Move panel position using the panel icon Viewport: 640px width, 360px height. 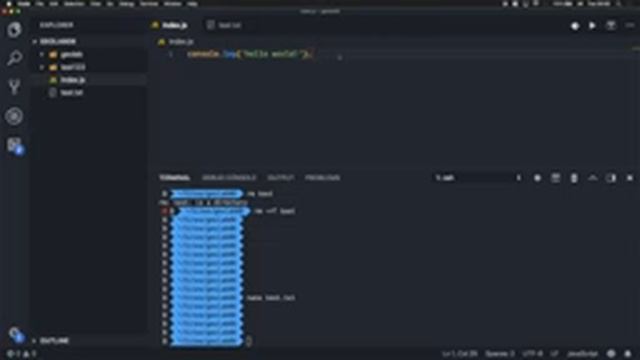[611, 178]
